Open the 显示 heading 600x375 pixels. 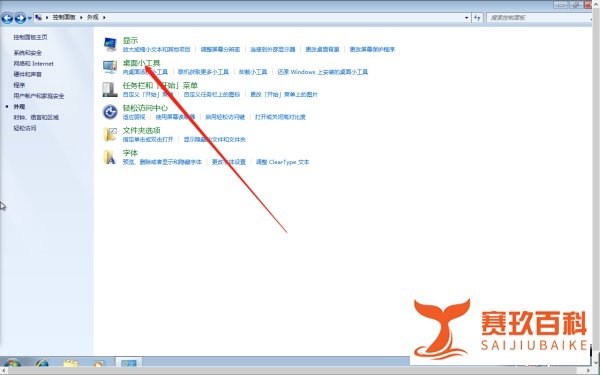(130, 40)
